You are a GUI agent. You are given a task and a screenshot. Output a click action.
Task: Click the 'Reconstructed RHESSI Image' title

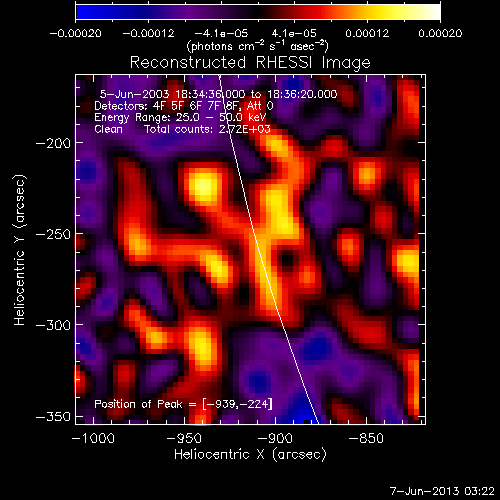coord(250,63)
